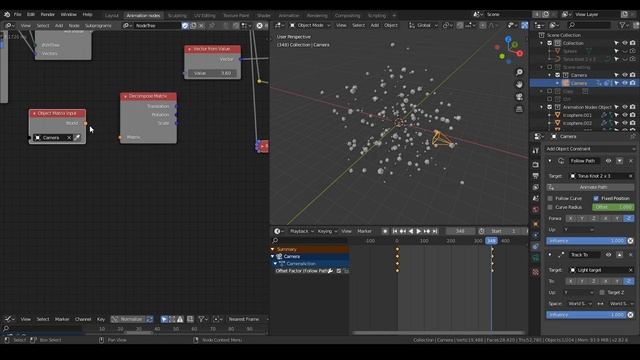640x360 pixels.
Task: Adjust the Track To Influence slider
Action: point(586,315)
